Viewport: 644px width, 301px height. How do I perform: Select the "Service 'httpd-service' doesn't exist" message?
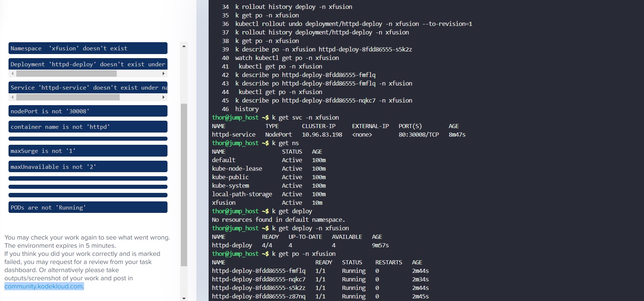coord(88,87)
